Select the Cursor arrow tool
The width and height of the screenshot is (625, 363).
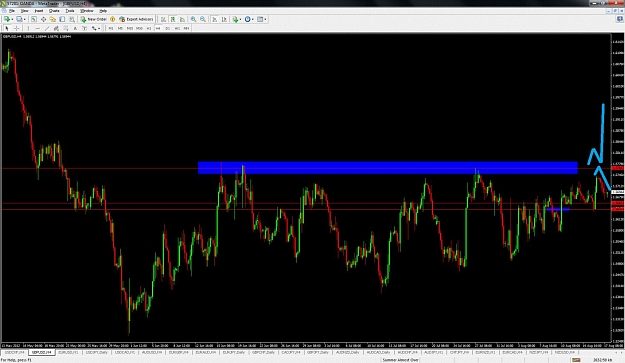(x=7, y=28)
